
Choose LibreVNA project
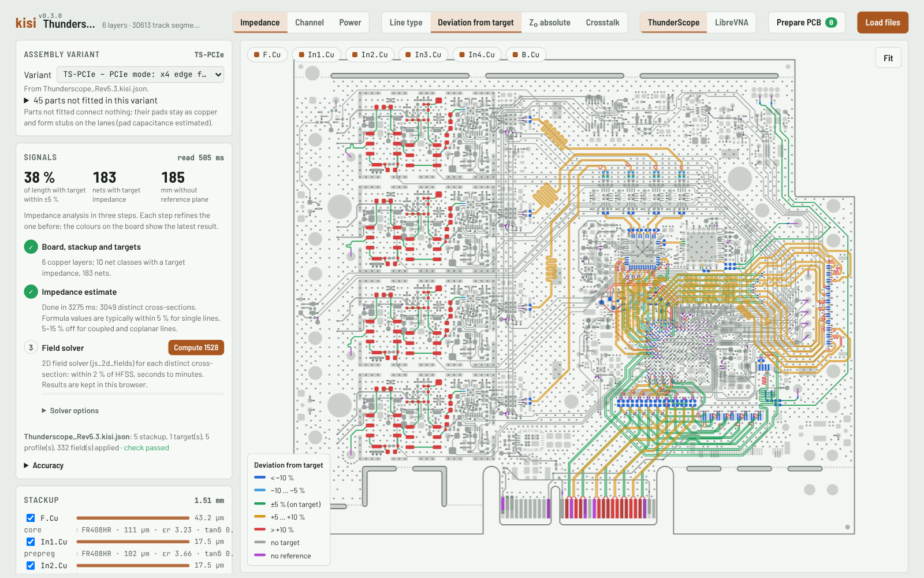click(732, 23)
